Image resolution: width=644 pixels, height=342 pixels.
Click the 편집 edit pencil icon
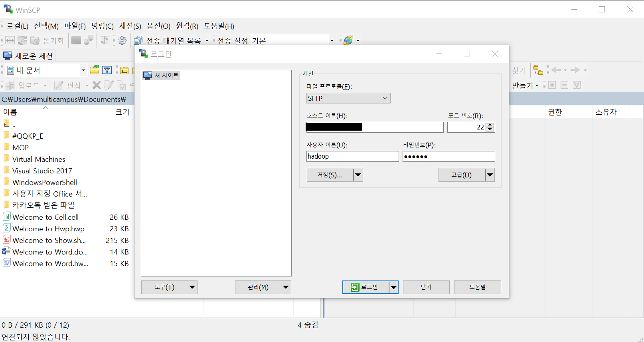(59, 85)
